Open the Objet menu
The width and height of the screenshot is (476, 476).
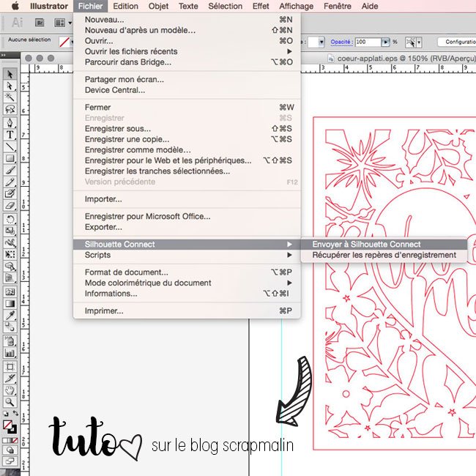click(x=158, y=6)
